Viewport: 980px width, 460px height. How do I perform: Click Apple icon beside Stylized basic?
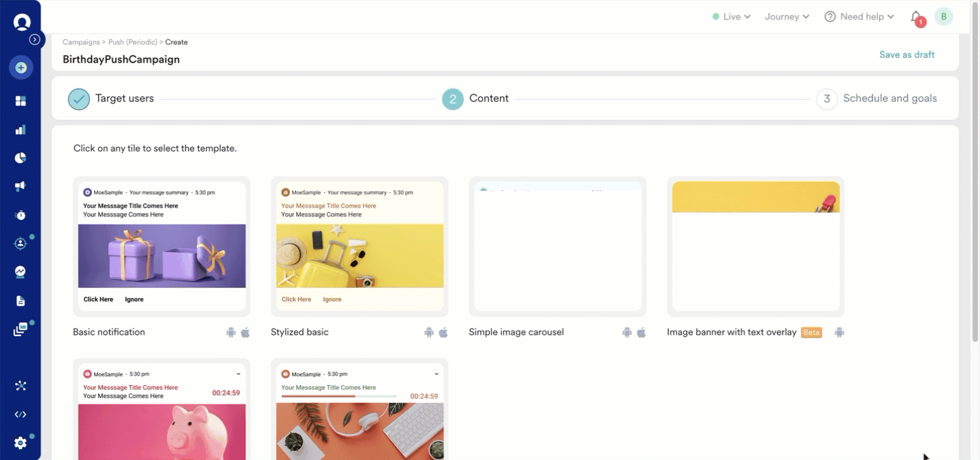pos(443,333)
